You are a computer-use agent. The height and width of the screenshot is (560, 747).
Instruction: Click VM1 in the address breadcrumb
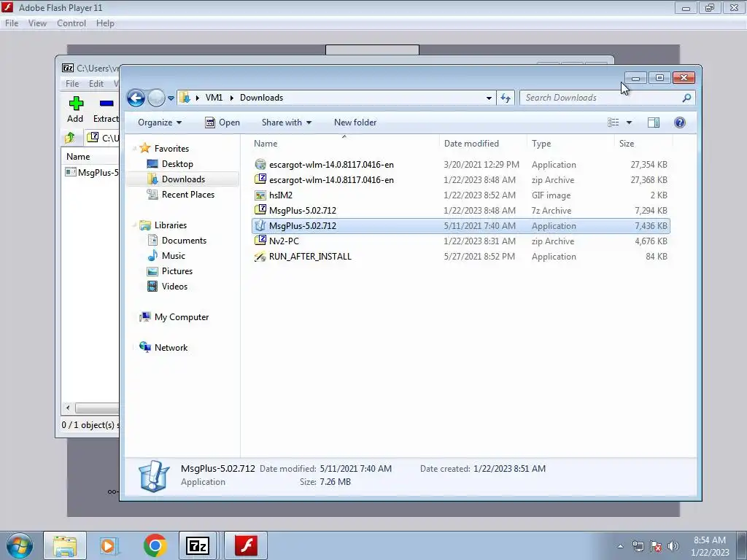point(214,98)
